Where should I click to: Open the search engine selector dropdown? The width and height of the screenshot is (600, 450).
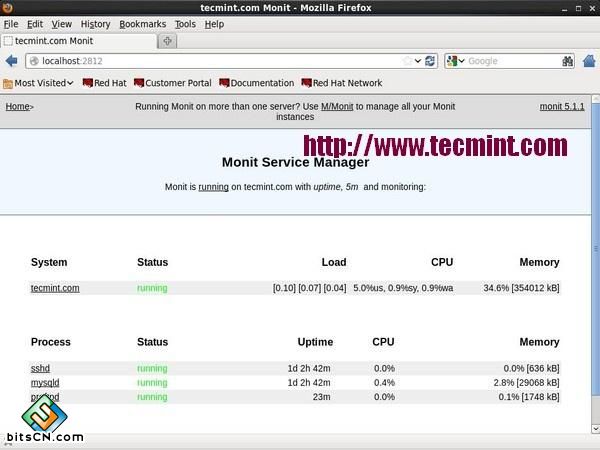(x=461, y=61)
